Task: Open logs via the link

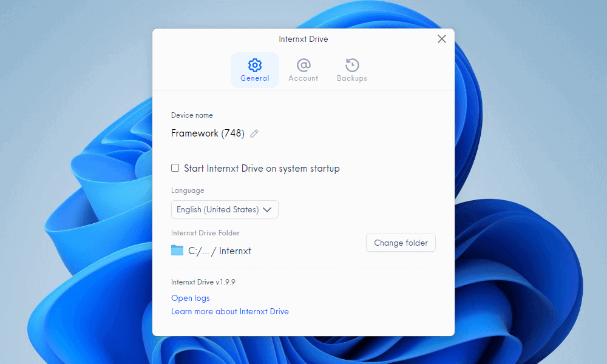Action: tap(190, 298)
